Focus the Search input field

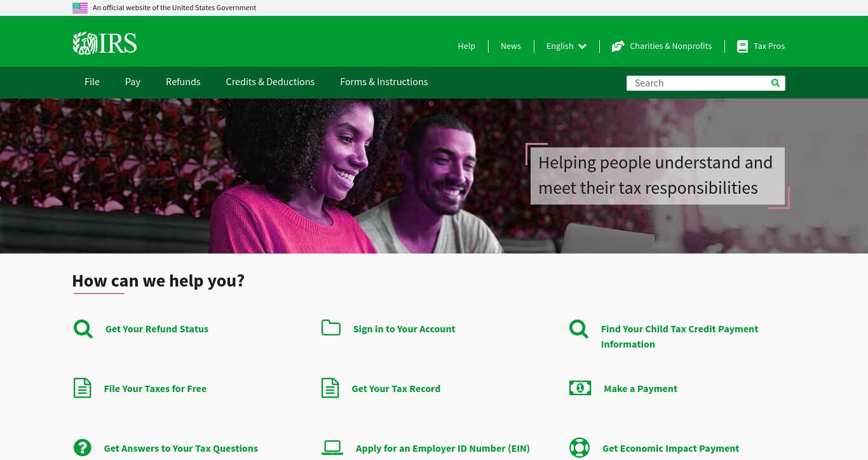(699, 83)
